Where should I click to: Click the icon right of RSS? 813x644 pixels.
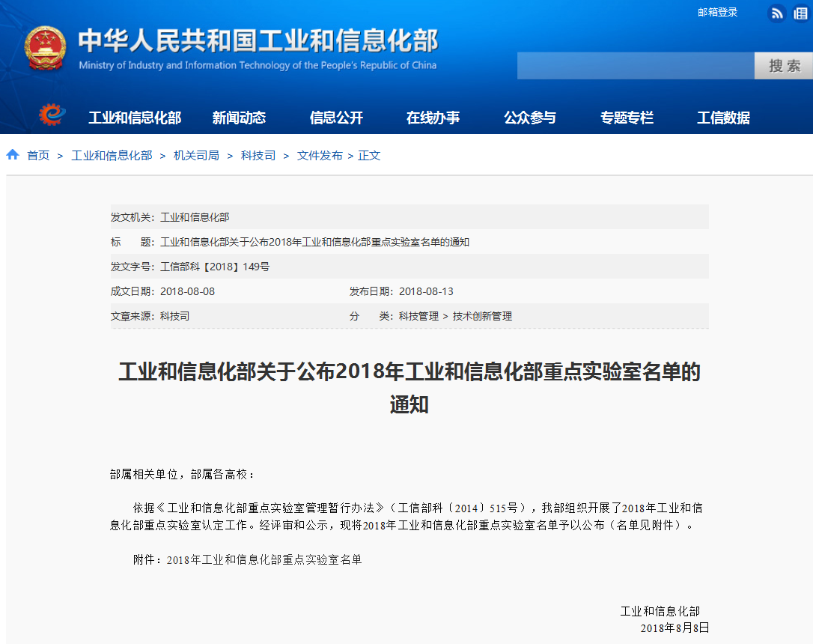(802, 13)
